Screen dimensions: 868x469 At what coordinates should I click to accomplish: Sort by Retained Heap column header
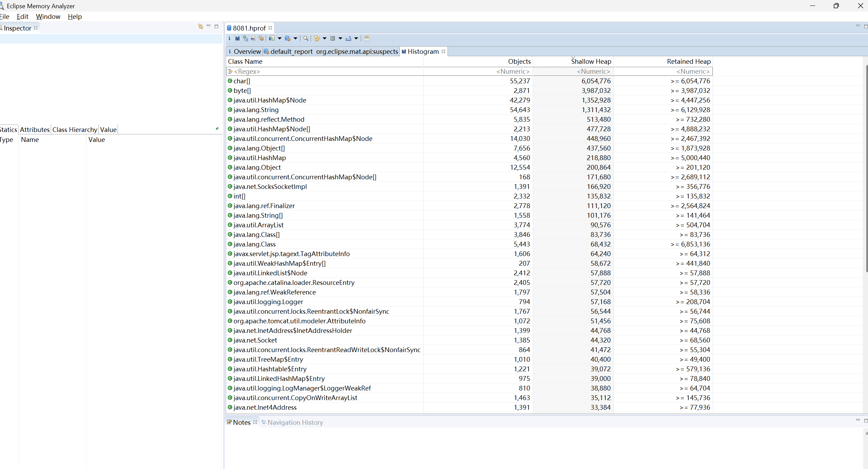pos(663,61)
